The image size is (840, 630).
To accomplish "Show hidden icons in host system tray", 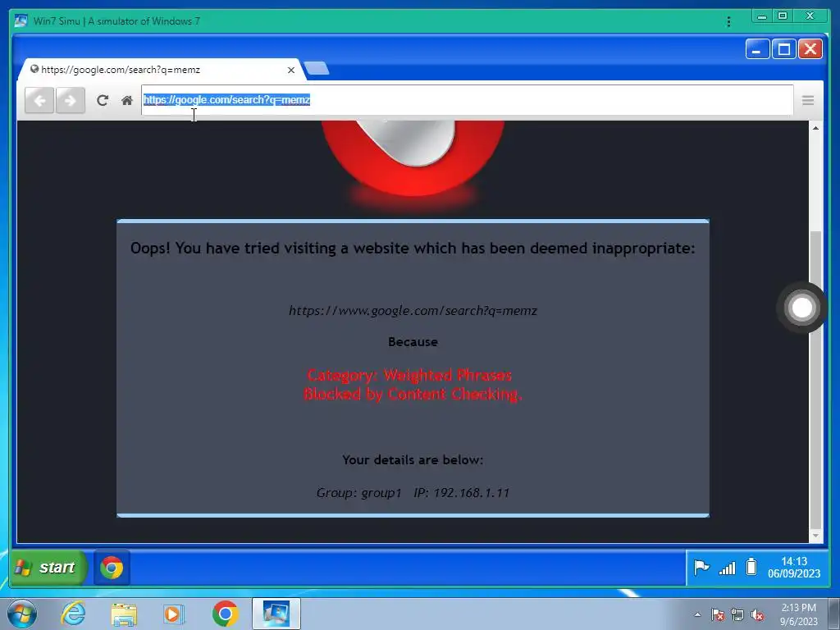I will pos(697,614).
